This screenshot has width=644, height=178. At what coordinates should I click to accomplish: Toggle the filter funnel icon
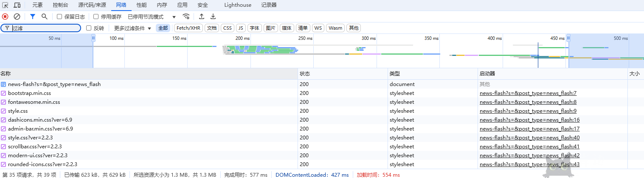33,17
